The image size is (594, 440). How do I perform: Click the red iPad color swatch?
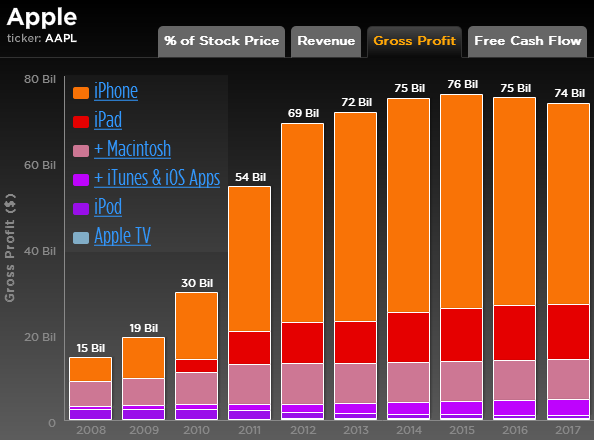point(81,122)
